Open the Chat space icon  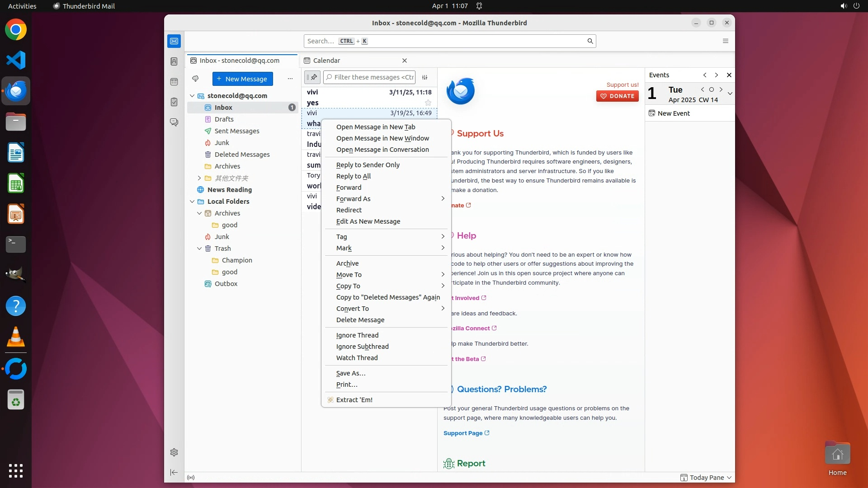pos(174,122)
